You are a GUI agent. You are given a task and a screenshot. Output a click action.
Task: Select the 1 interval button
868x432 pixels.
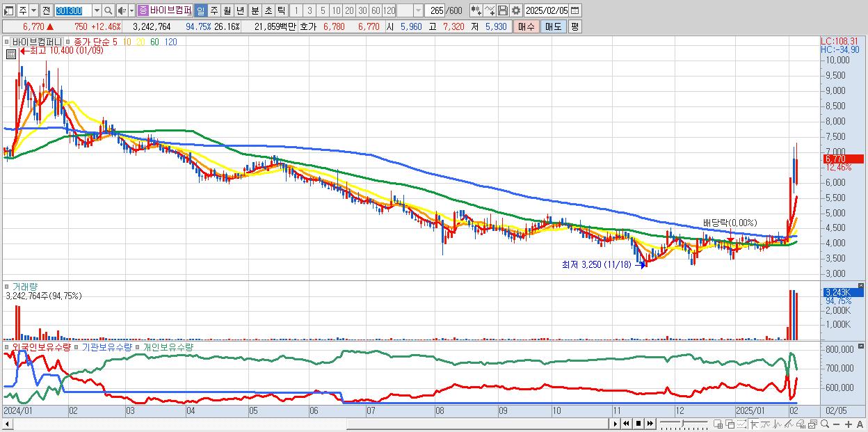(296, 10)
